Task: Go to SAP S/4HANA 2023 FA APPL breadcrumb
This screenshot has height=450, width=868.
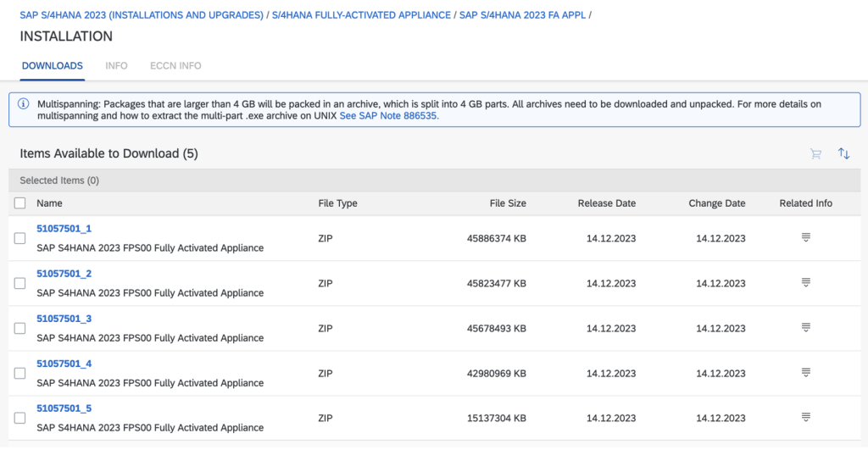Action: (522, 15)
